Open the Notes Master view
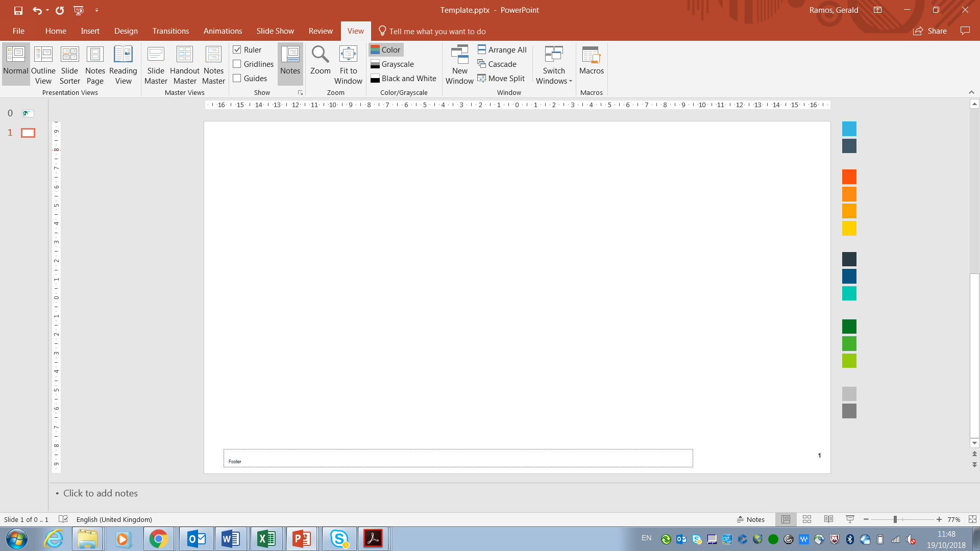Viewport: 980px width, 551px height. [x=213, y=64]
